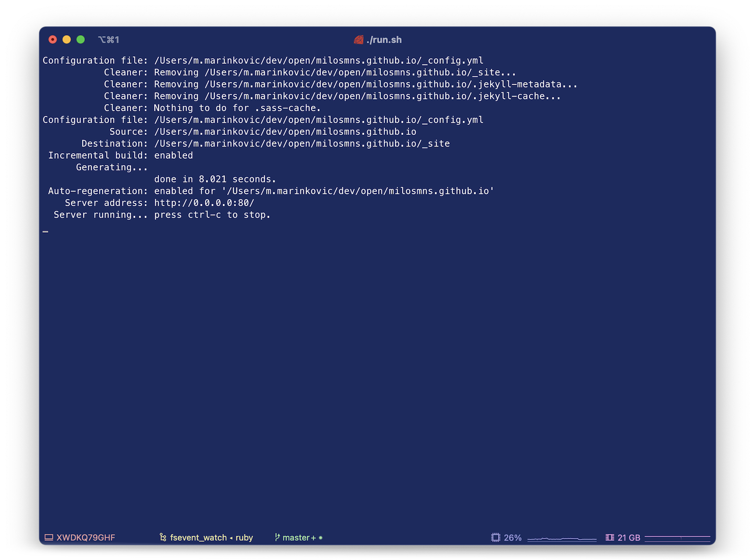The height and width of the screenshot is (560, 755).
Task: Click the red Jekyll icon beside ./run.sh title
Action: click(359, 40)
